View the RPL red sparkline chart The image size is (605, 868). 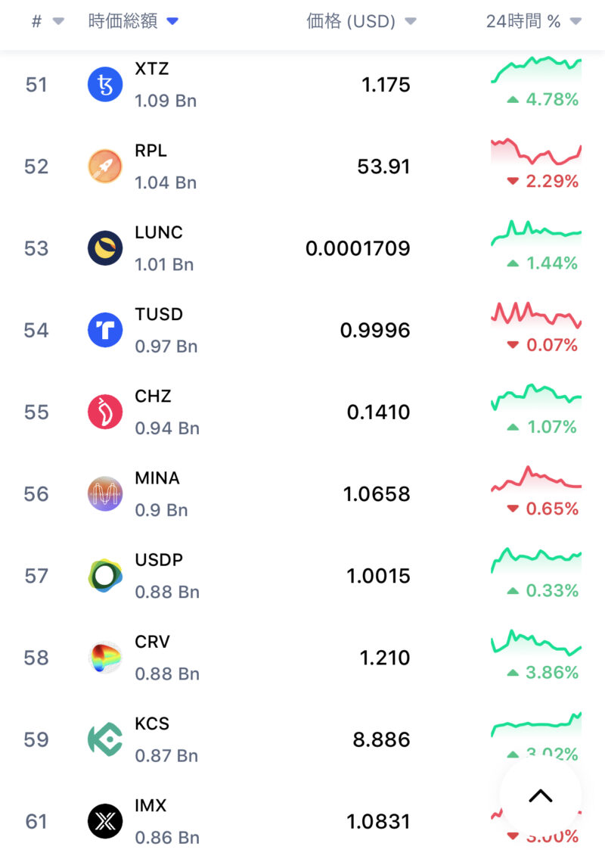(x=536, y=151)
